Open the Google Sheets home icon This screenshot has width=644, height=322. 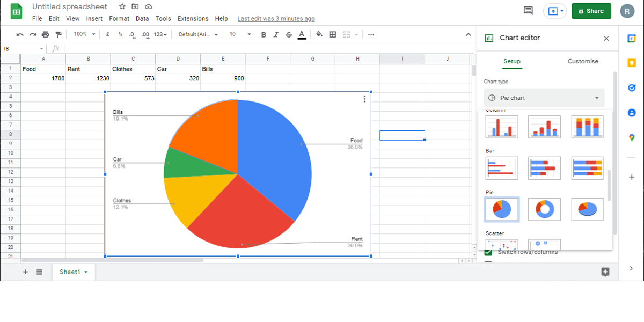17,12
